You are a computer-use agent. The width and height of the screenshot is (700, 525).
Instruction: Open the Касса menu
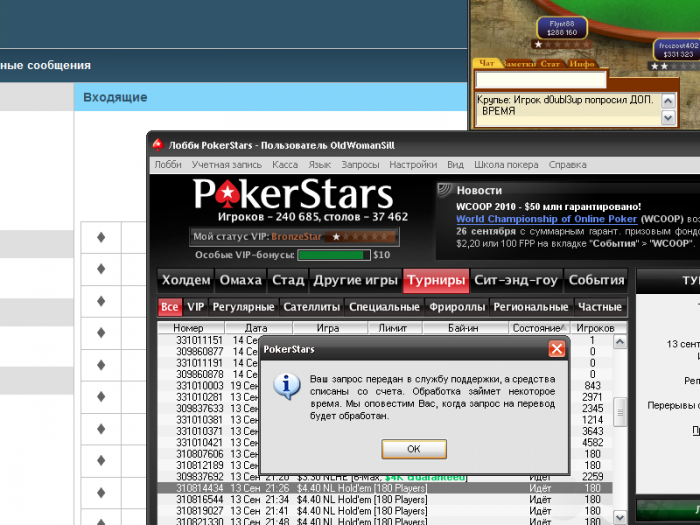pyautogui.click(x=285, y=165)
